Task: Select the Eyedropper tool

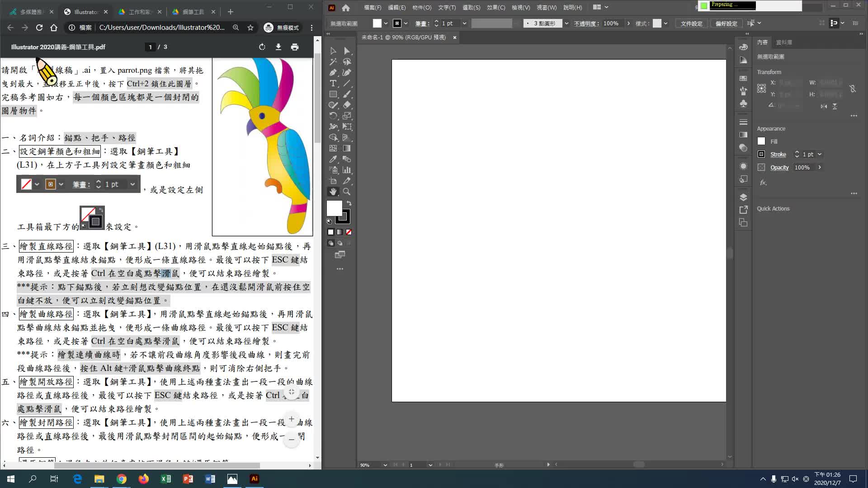Action: coord(333,160)
